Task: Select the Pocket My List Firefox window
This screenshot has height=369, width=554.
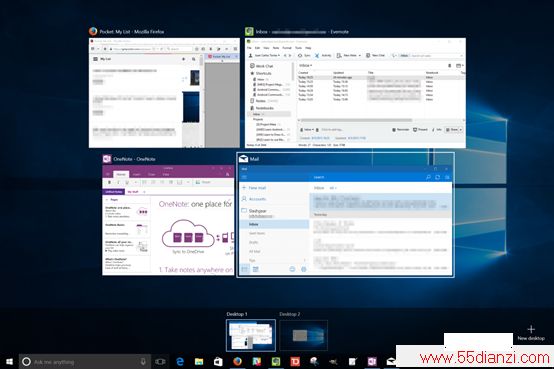Action: click(164, 93)
